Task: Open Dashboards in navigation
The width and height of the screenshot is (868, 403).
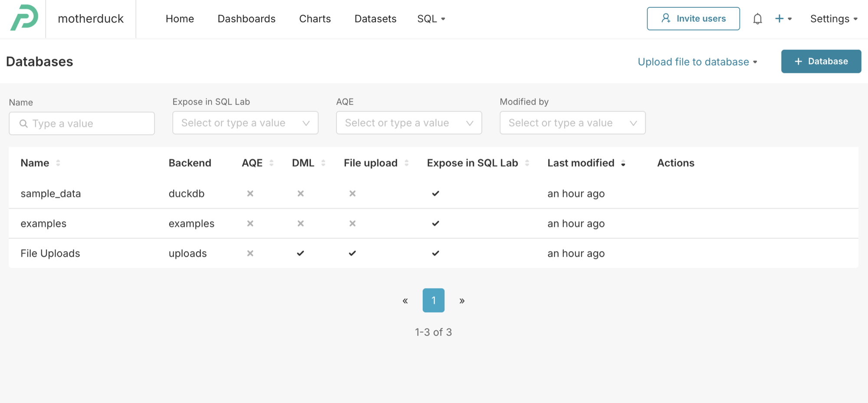Action: [247, 19]
